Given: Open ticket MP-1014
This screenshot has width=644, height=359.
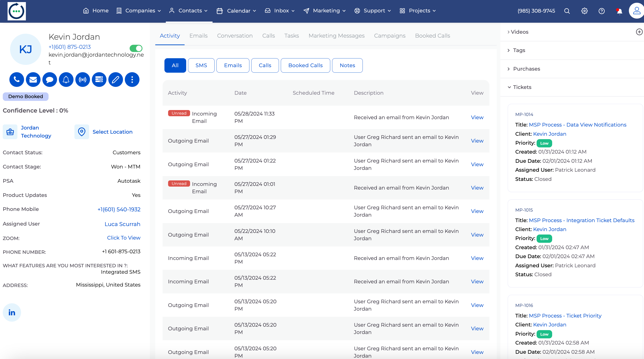Looking at the screenshot, I should click(x=524, y=114).
